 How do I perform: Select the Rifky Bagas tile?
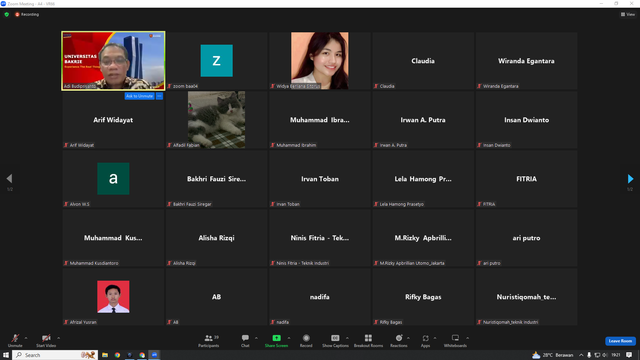(x=423, y=297)
